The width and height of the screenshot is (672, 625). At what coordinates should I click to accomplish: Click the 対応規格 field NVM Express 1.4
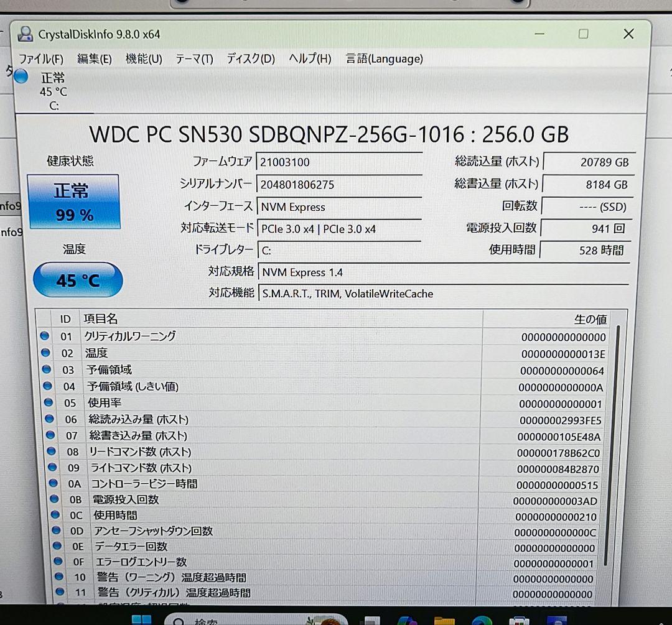point(444,272)
